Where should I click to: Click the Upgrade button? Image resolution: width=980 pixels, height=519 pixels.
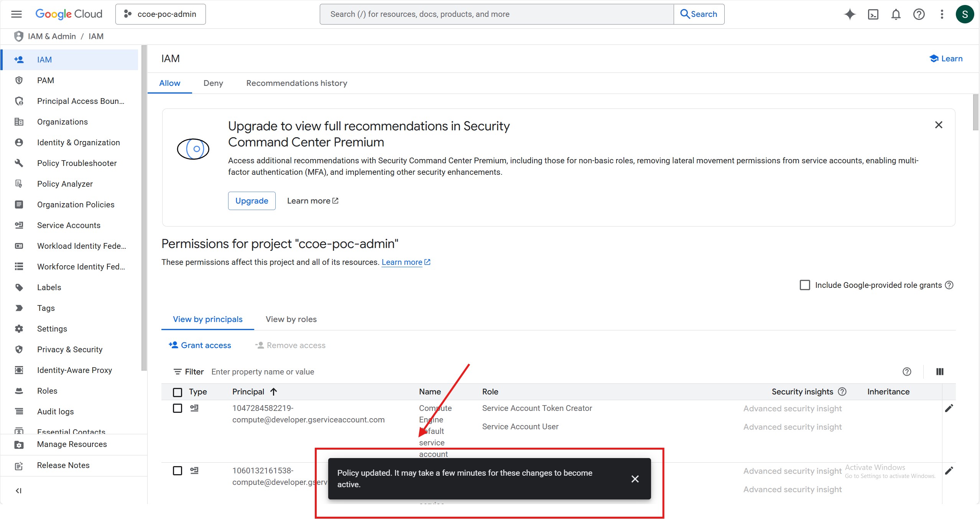tap(252, 201)
